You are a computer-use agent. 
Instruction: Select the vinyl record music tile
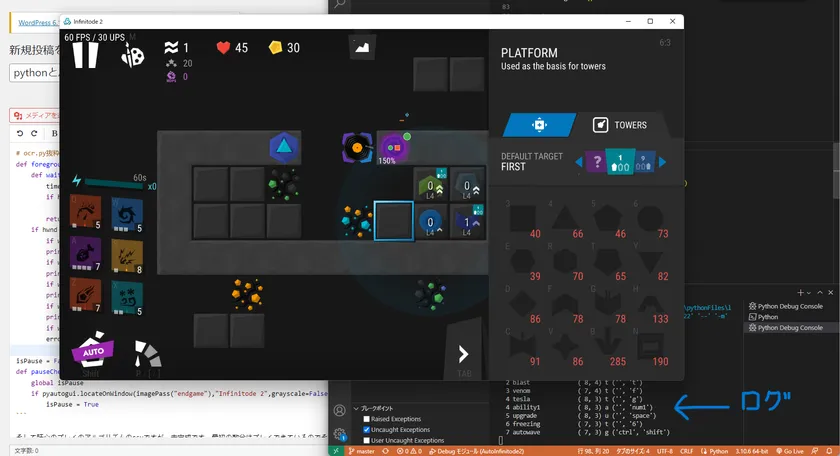tap(357, 148)
